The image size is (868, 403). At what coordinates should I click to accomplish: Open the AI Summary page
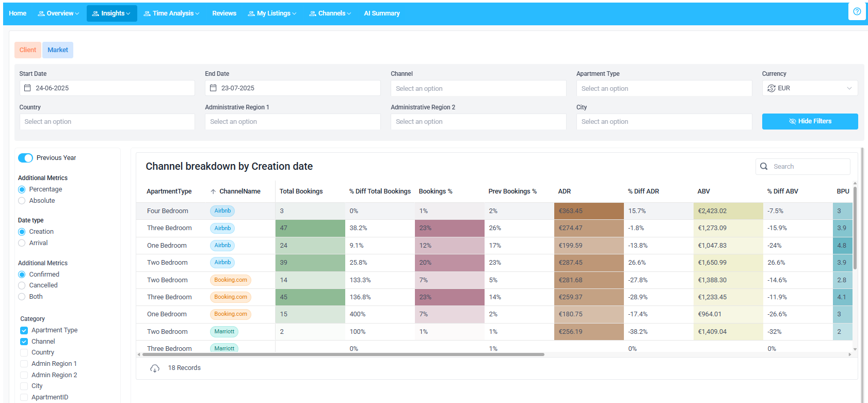coord(381,13)
